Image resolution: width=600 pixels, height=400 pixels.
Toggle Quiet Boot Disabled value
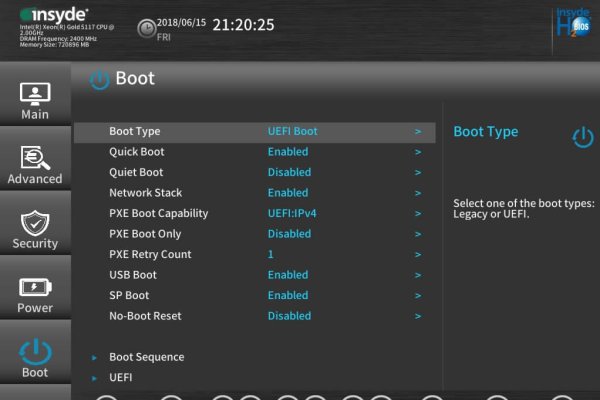click(x=289, y=172)
